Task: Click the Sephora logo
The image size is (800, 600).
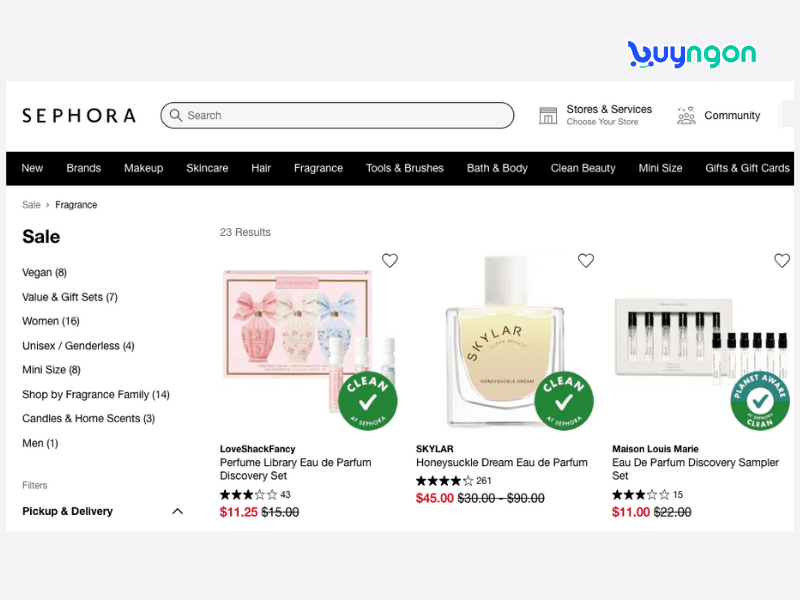Action: point(79,115)
